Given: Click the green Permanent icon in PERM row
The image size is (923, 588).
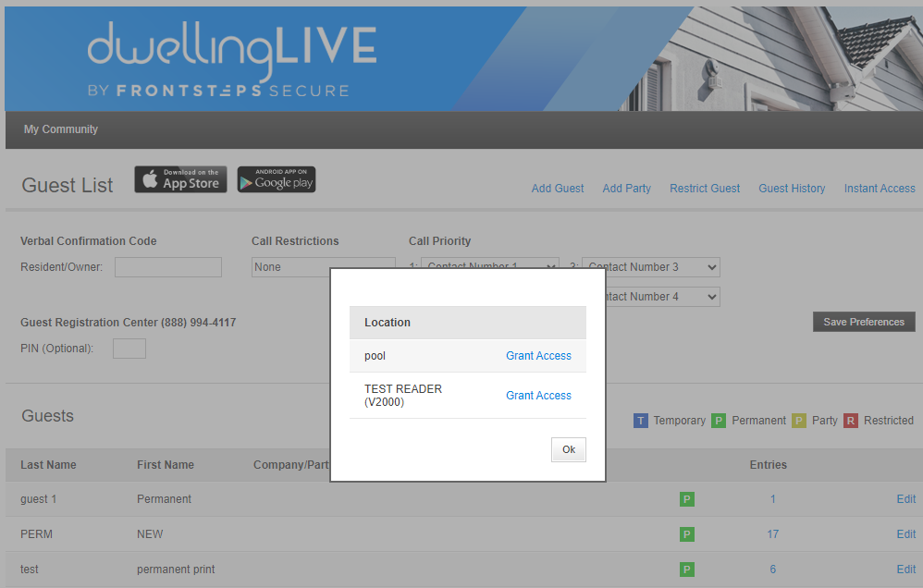Looking at the screenshot, I should 686,534.
